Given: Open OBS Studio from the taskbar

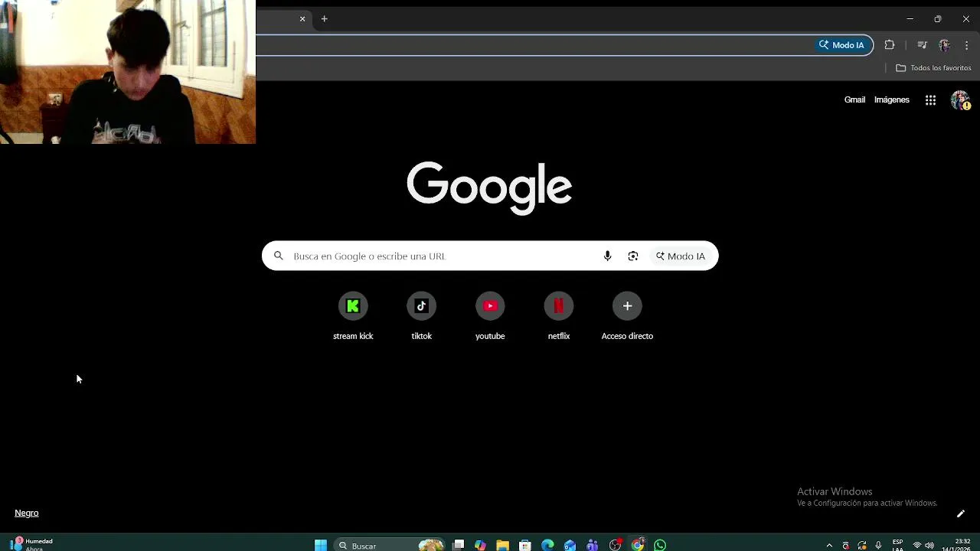Looking at the screenshot, I should (615, 546).
